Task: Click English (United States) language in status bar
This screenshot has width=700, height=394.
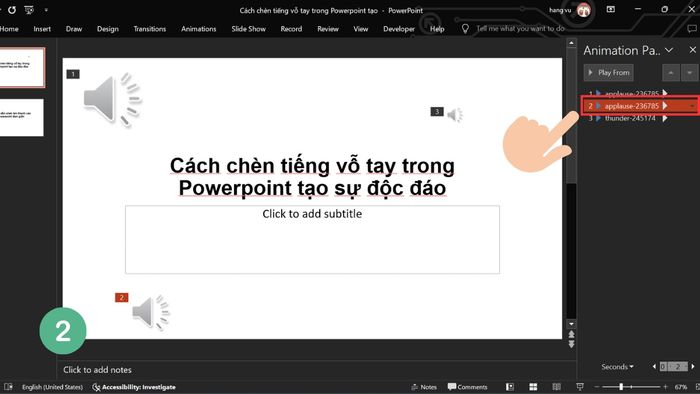Action: coord(52,387)
